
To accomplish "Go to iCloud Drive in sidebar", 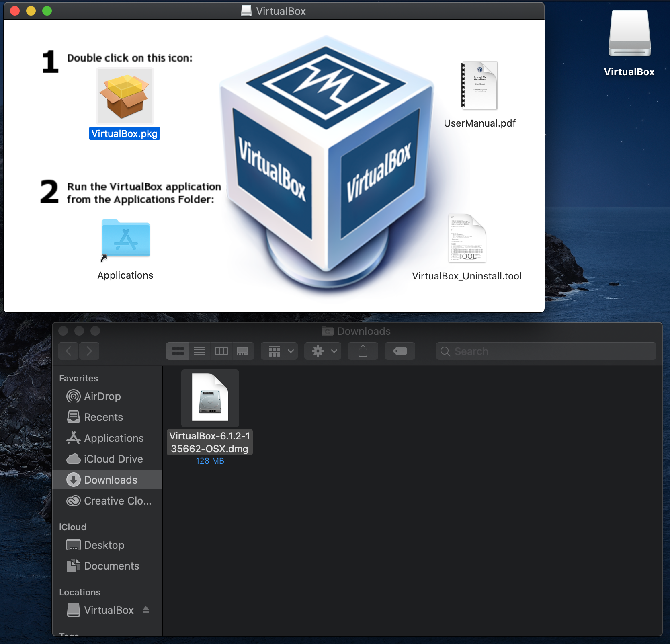I will [x=113, y=459].
